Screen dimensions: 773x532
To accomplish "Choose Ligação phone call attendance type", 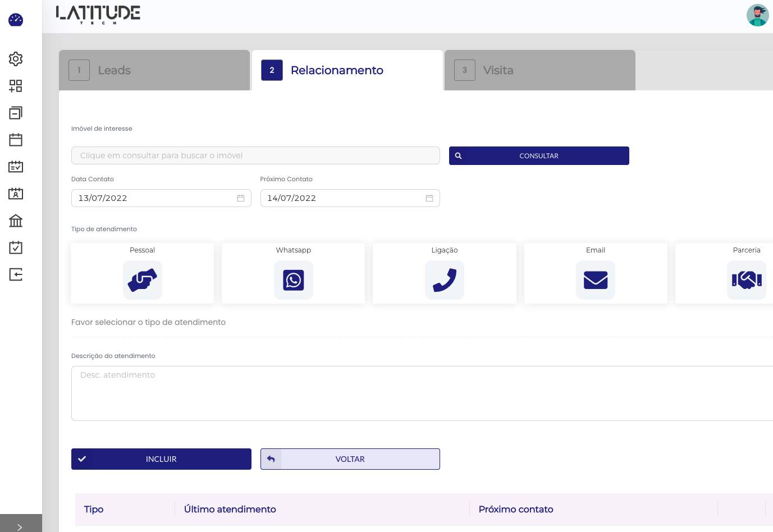I will point(444,279).
